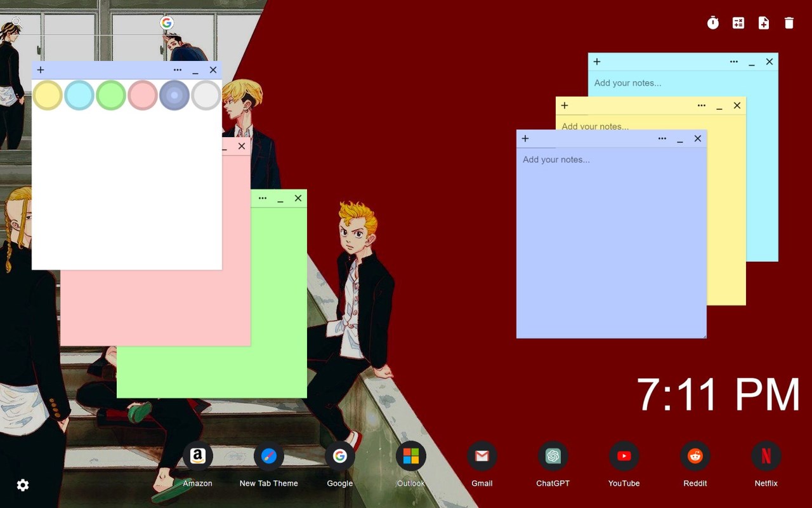
Task: Close the purple sticky note
Action: point(698,138)
